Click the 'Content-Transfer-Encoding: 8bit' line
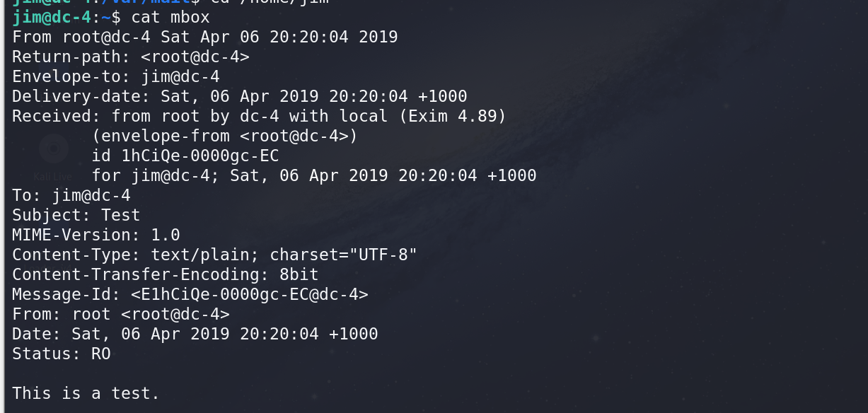 pos(166,274)
